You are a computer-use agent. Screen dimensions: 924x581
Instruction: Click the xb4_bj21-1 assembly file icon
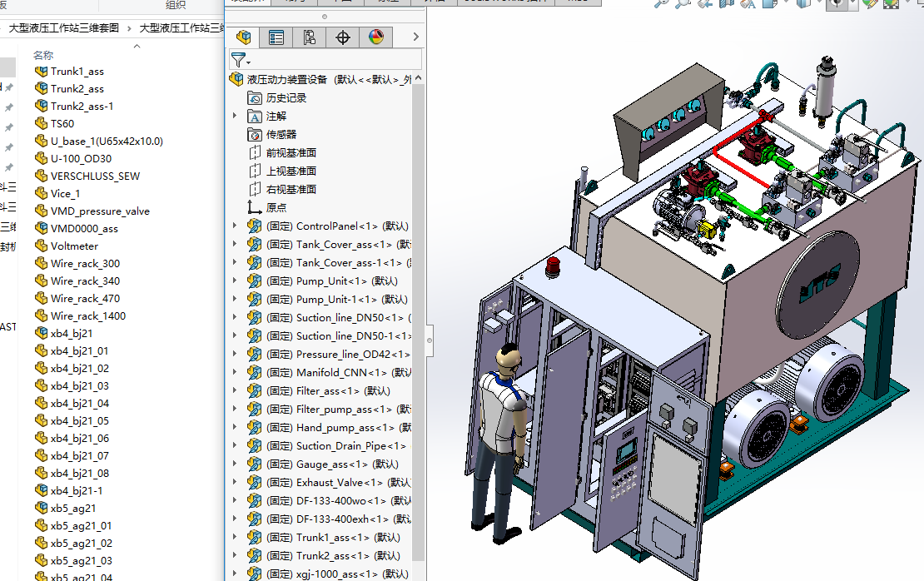point(42,490)
